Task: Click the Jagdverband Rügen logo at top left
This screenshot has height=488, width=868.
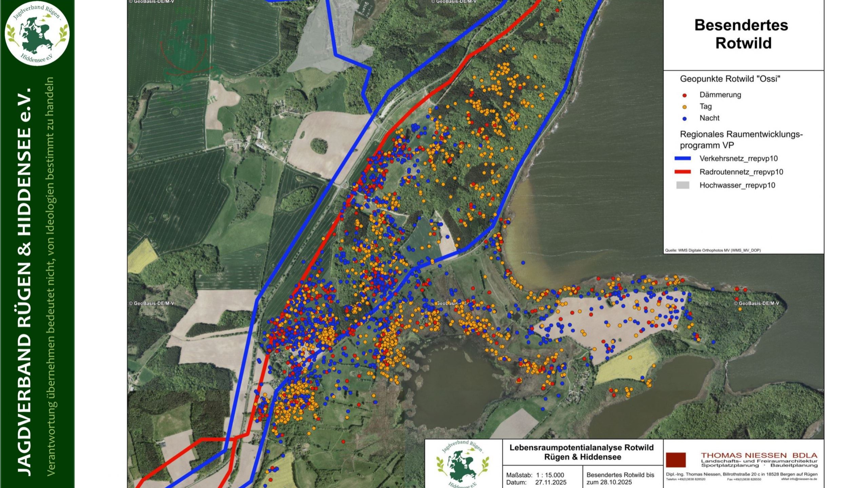Action: [x=37, y=33]
